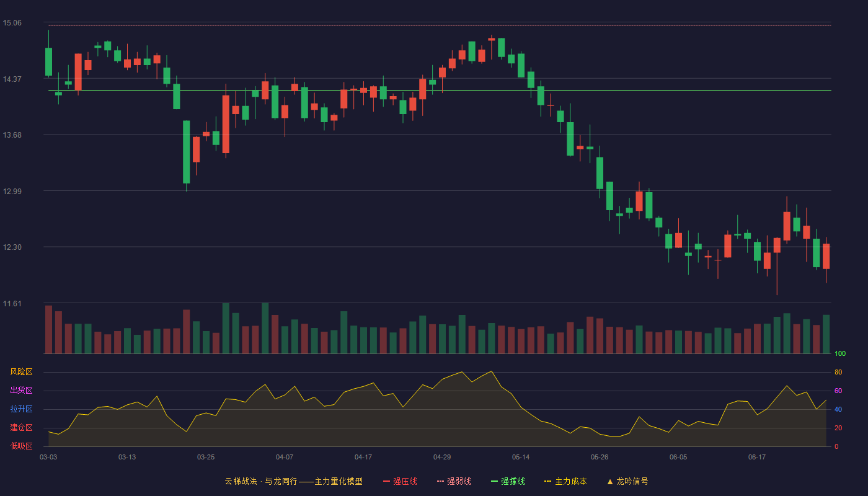Click the 出货区 zone label
Screen dimensions: 868x496
click(x=21, y=391)
